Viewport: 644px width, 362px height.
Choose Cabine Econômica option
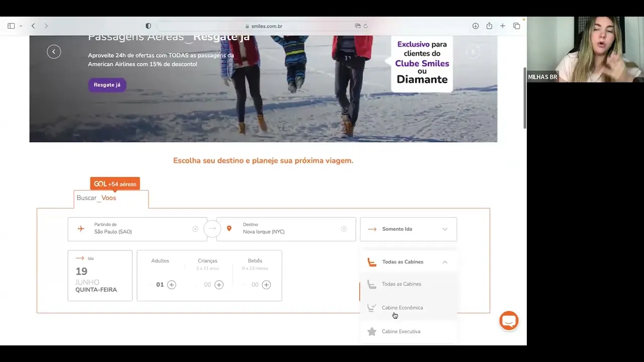point(409,308)
